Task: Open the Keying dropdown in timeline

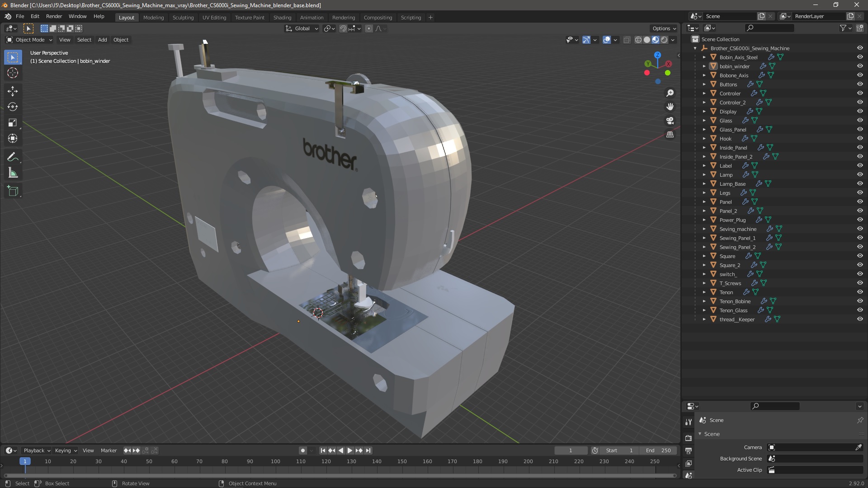Action: [66, 450]
